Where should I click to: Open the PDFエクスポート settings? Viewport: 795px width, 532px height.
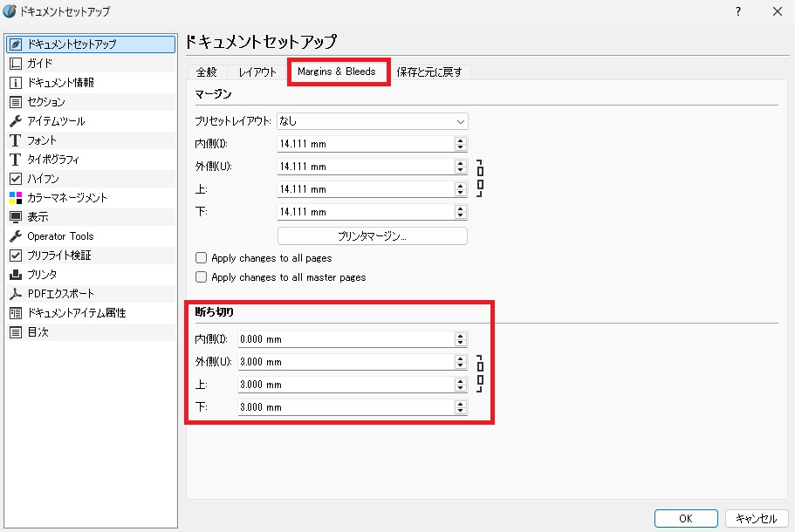pyautogui.click(x=59, y=294)
